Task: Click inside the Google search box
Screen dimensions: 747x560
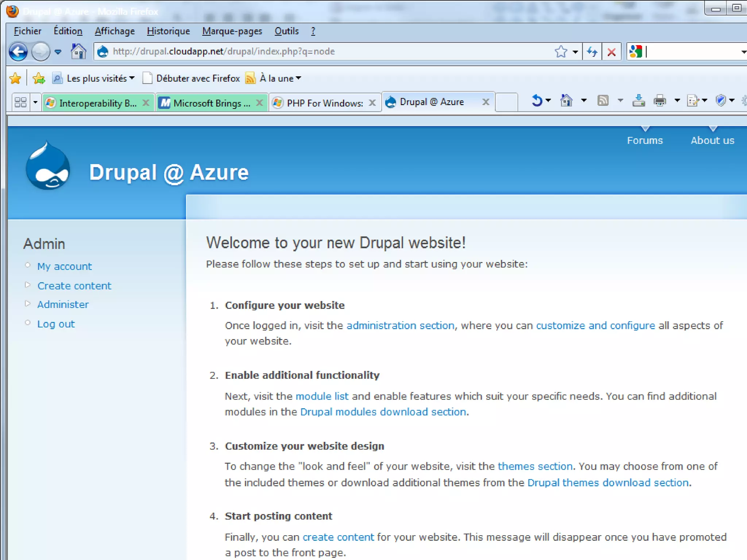Action: pos(693,52)
